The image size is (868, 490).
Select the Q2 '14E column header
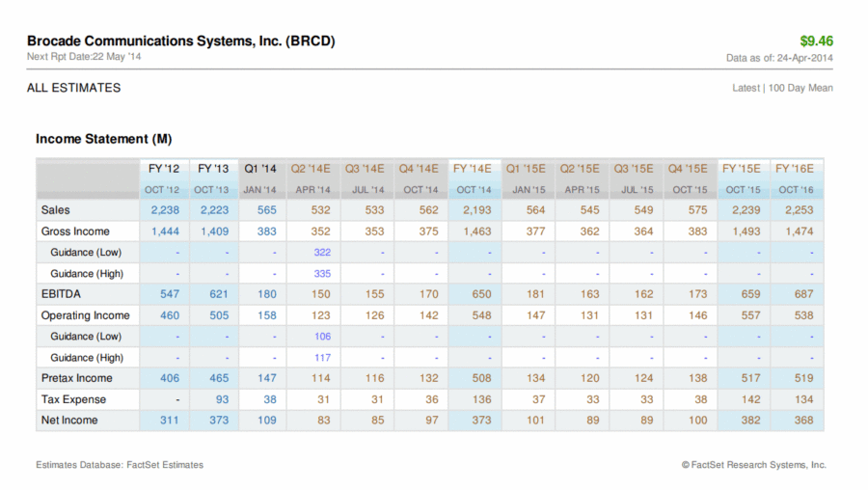[x=311, y=168]
